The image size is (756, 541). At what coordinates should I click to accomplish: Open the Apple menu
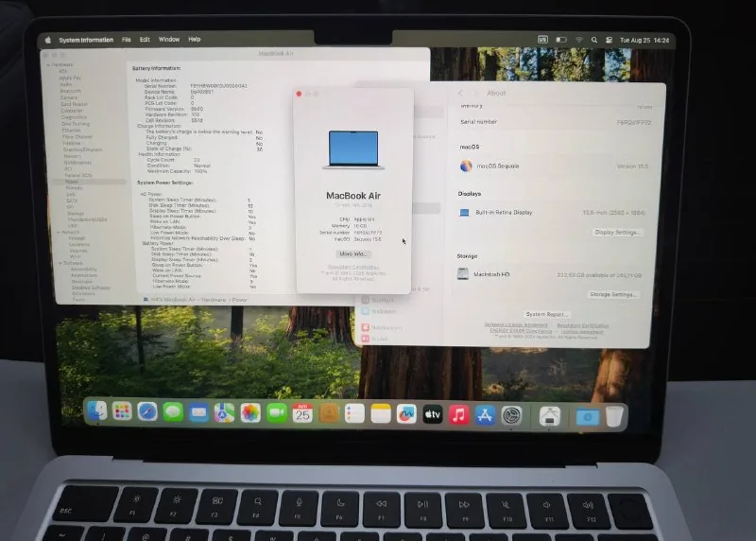(48, 40)
